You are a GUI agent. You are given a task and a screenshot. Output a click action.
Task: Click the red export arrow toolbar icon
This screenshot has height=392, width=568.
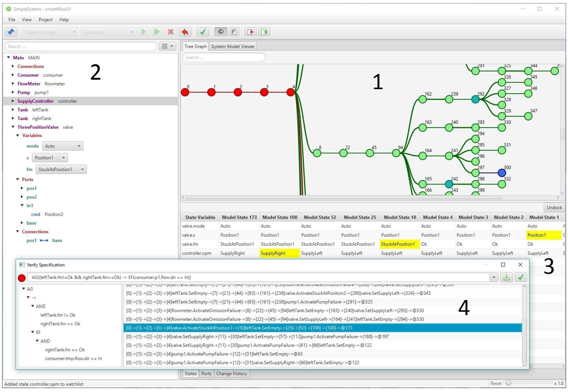pos(250,32)
